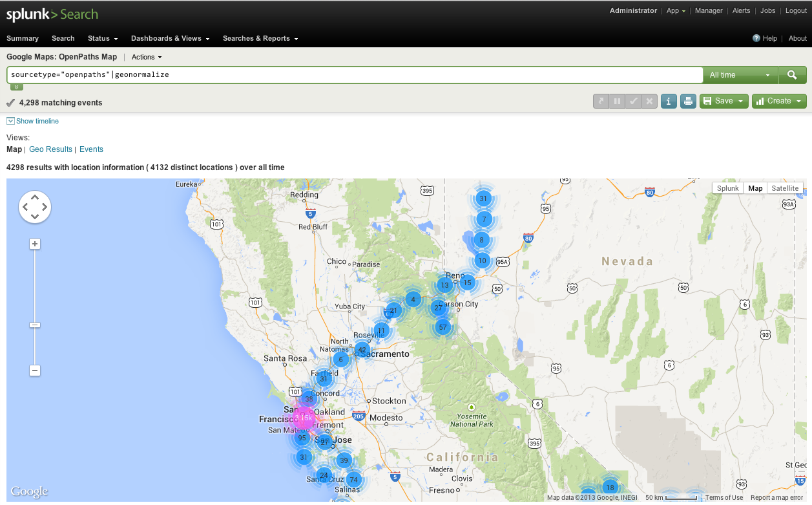Expand the Save dropdown button
The height and width of the screenshot is (505, 812).
724,101
